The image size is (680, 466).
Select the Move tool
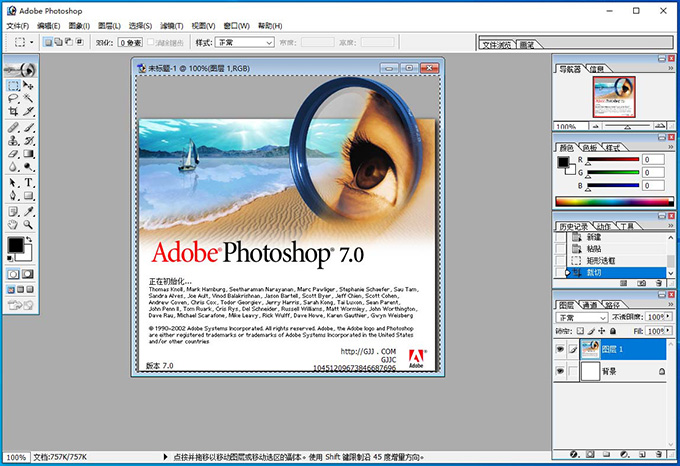(29, 86)
